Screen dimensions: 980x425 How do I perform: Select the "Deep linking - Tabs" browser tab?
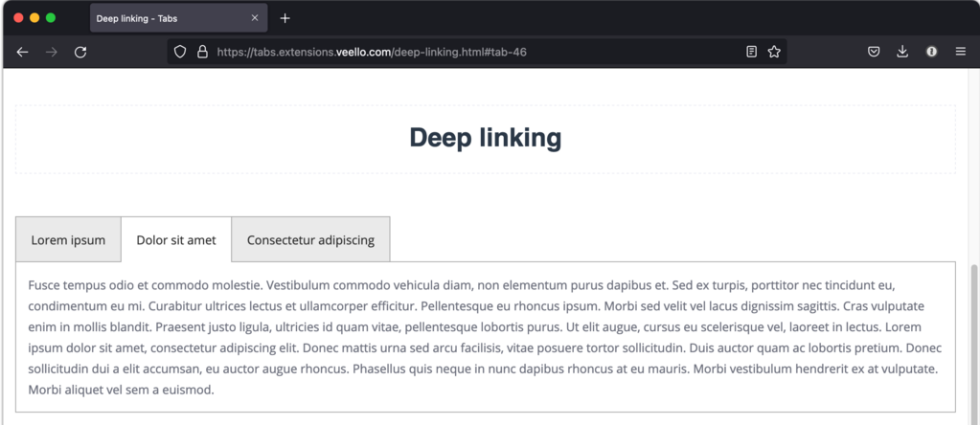coord(163,18)
